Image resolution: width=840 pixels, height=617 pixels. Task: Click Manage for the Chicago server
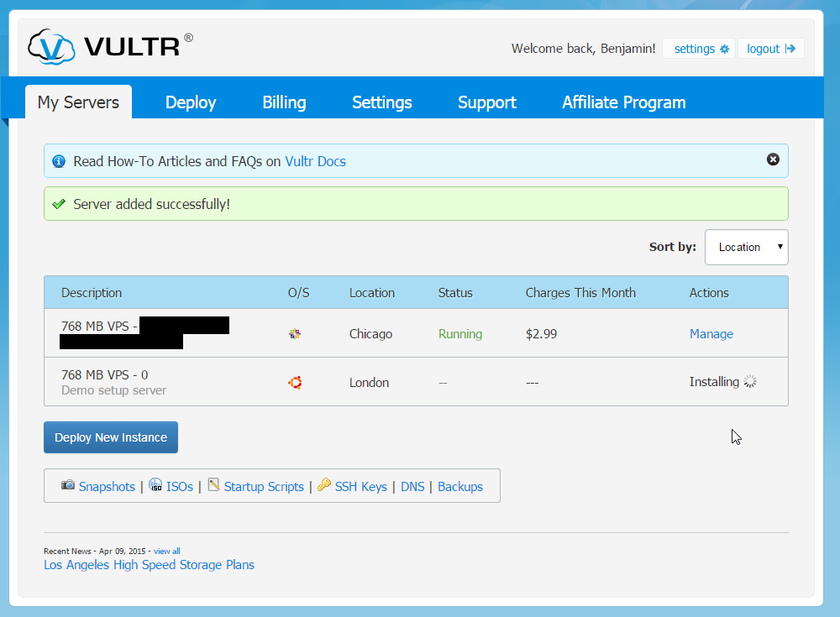(x=711, y=333)
